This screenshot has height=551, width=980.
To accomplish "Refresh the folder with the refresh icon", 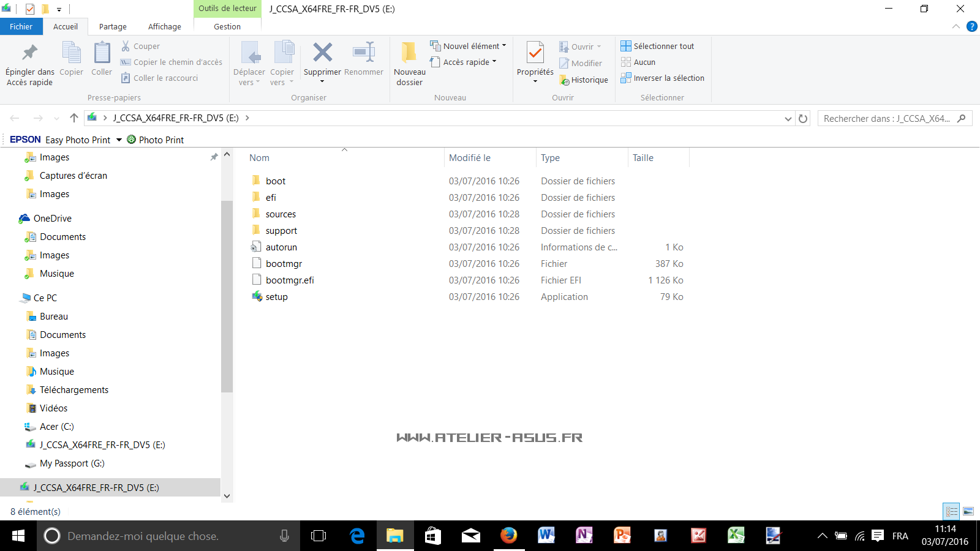I will (x=803, y=119).
